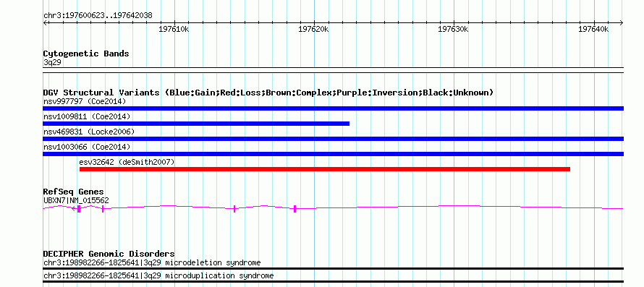Viewport: 644px width, 287px height.
Task: Click the 3q29 band label
Action: point(53,62)
